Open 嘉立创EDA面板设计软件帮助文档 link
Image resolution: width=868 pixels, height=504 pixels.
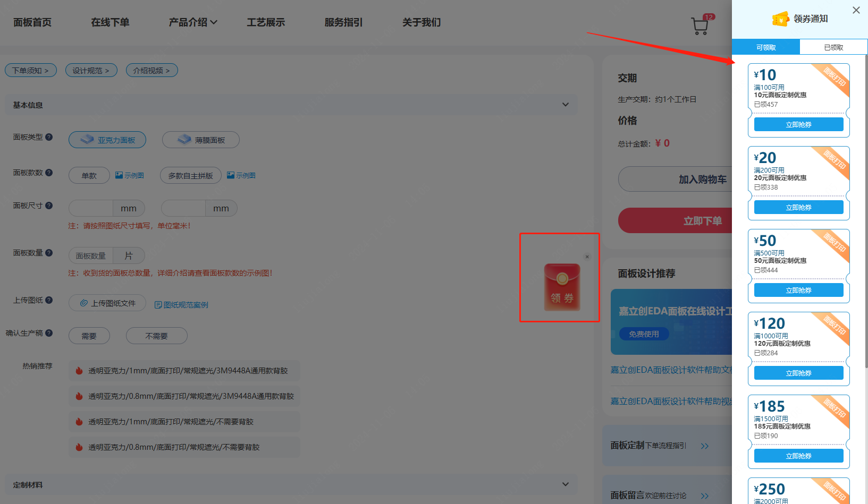[x=671, y=370]
